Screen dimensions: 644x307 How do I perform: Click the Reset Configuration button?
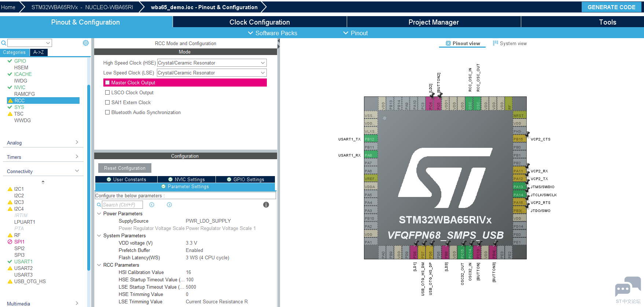pyautogui.click(x=125, y=168)
